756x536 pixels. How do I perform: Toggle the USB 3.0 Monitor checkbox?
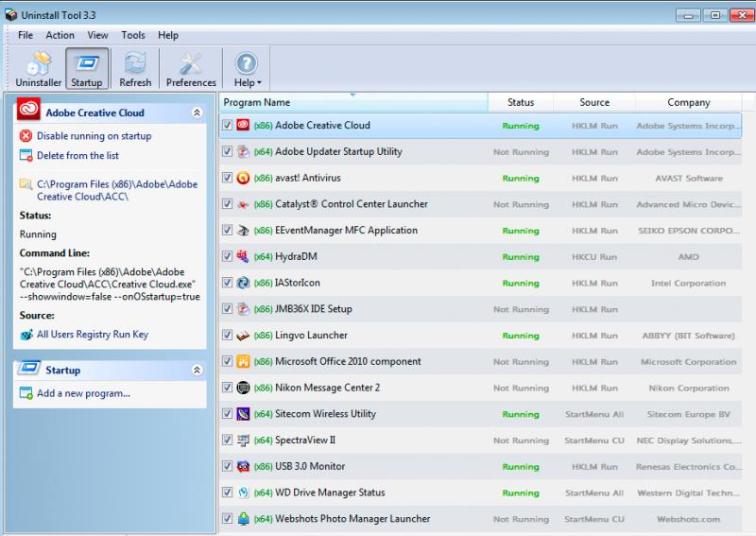point(227,466)
